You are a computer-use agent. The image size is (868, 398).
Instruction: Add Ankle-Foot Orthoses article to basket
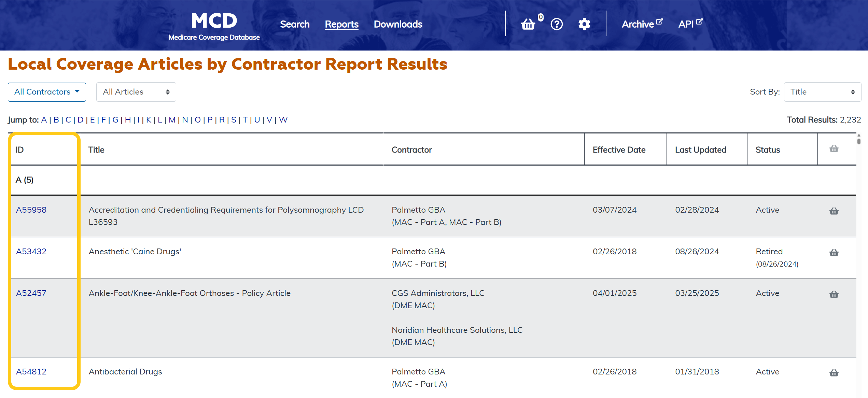(x=834, y=294)
